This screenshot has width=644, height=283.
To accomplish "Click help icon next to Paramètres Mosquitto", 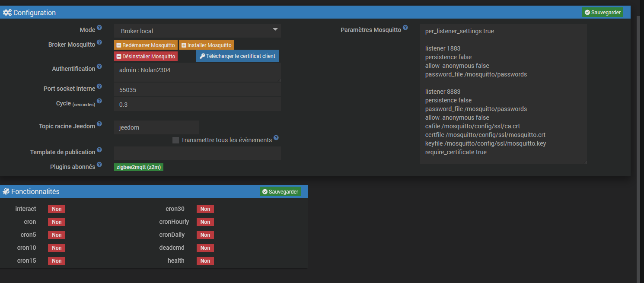I will pos(405,28).
